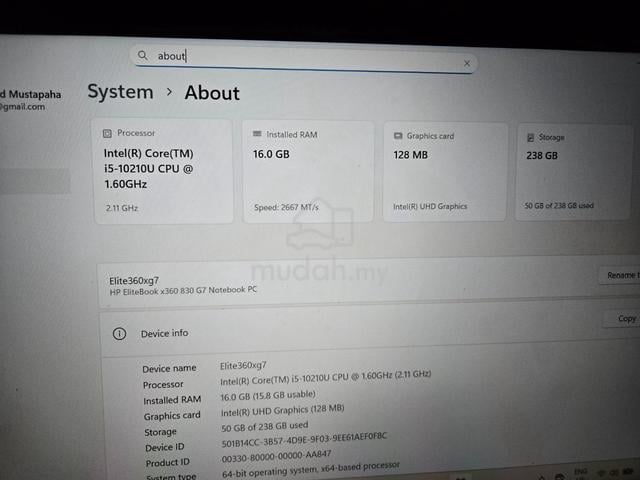This screenshot has height=480, width=640.
Task: Click 'Speed: 2667 MT/s' text
Action: click(x=286, y=207)
